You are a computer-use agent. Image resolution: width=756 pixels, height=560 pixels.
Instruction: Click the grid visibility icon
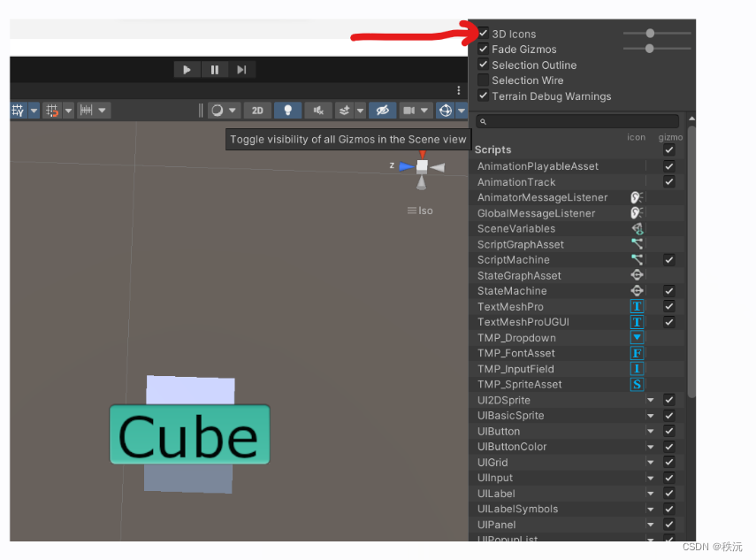[x=19, y=111]
